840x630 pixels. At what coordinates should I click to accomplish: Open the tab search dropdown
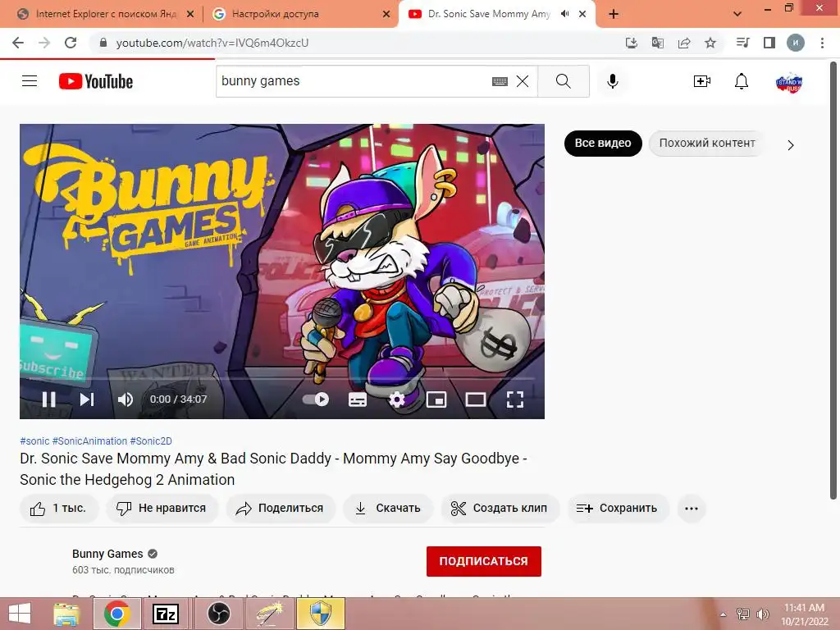(x=737, y=14)
